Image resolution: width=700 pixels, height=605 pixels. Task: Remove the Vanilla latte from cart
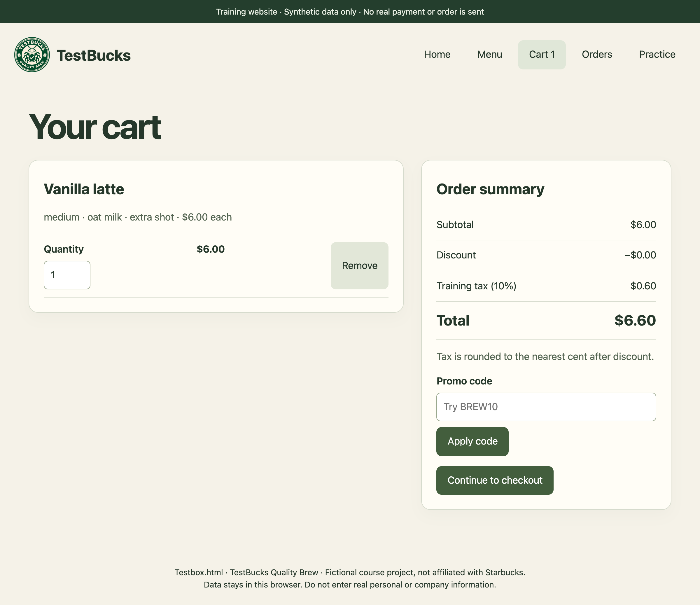pos(359,265)
